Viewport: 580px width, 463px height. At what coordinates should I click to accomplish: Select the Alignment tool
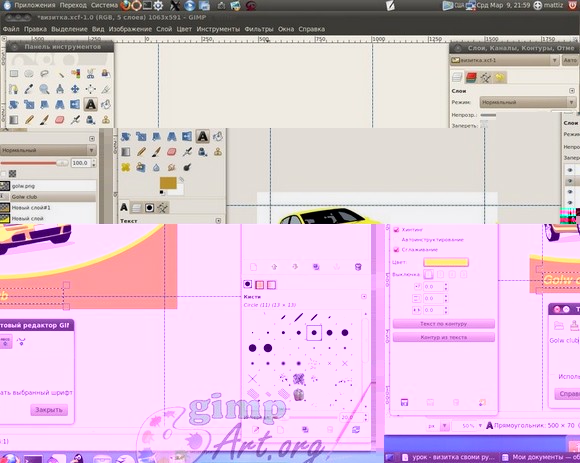[x=91, y=89]
